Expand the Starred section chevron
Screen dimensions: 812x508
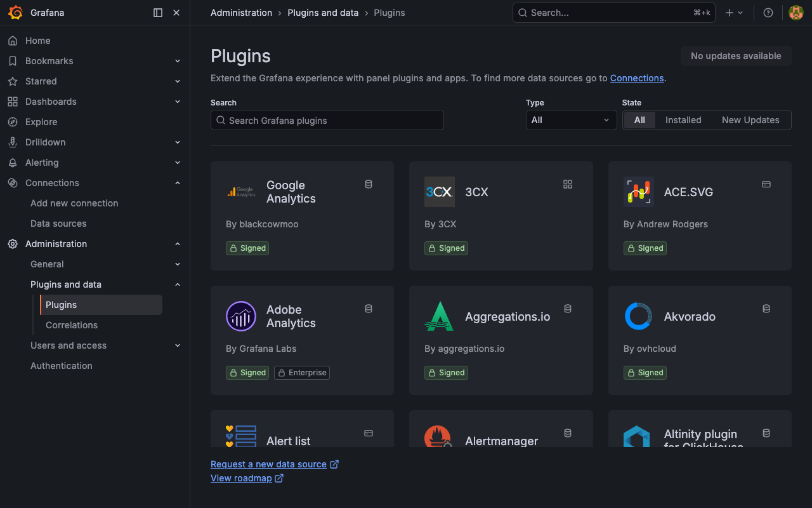coord(178,81)
